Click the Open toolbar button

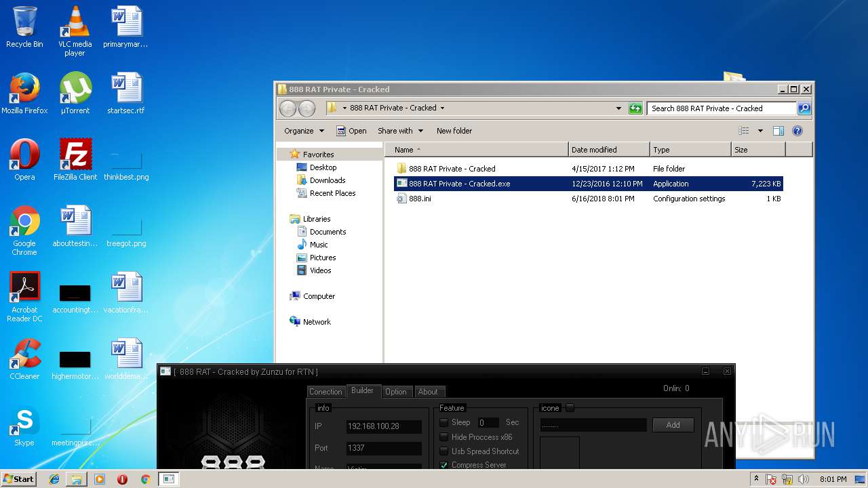(x=351, y=131)
